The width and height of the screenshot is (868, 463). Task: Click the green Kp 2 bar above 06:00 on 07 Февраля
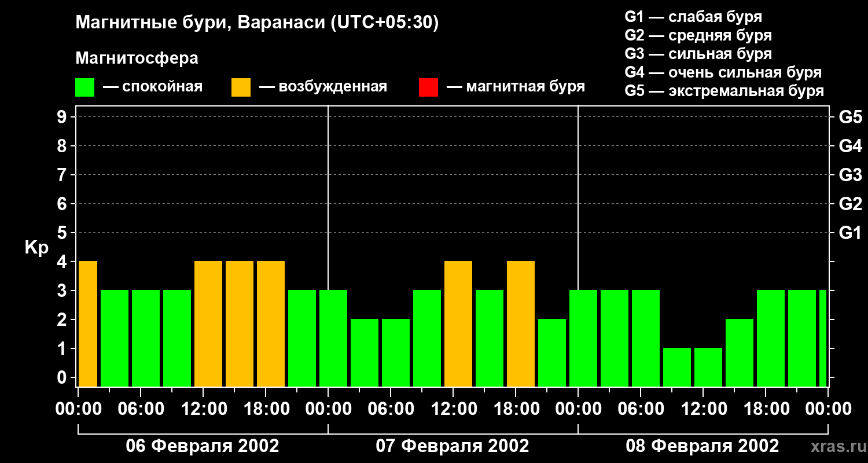pos(396,353)
